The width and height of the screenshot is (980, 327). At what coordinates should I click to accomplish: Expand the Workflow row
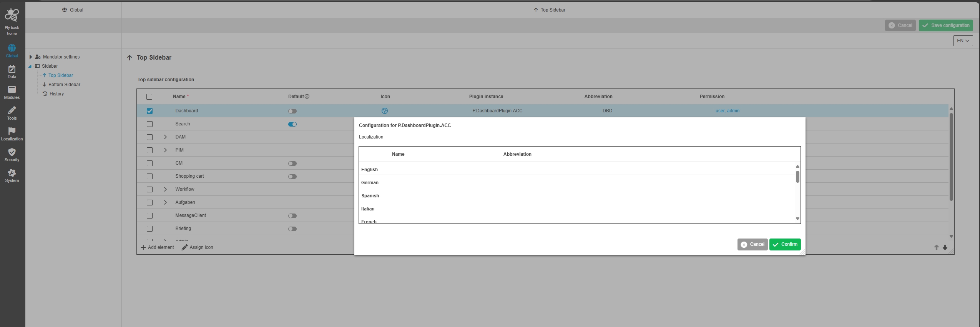(165, 189)
